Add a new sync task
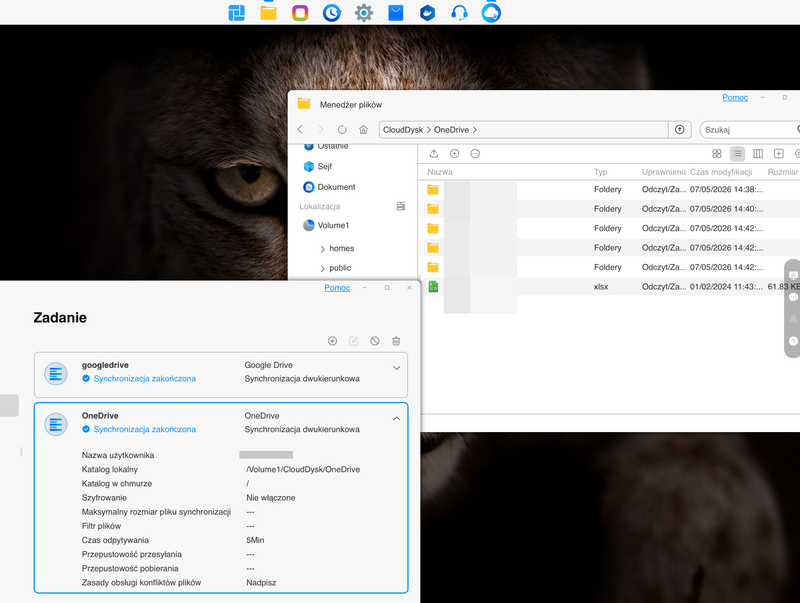This screenshot has height=603, width=800. [x=332, y=341]
